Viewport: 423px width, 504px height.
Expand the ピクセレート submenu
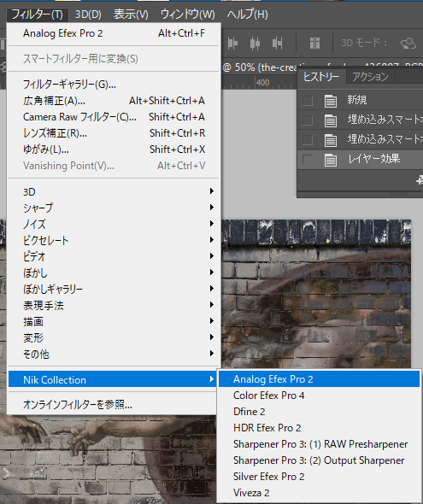[114, 240]
